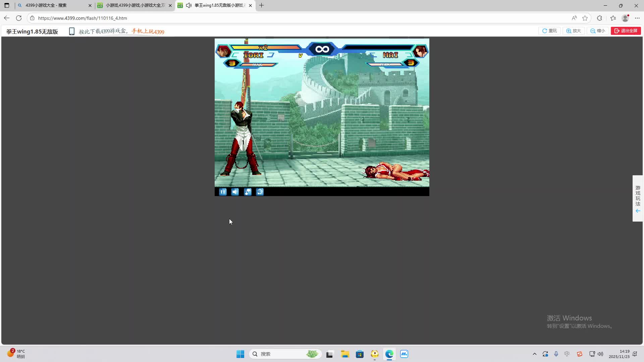The image size is (644, 362).
Task: Open browser extensions puzzle icon
Action: pos(599,18)
